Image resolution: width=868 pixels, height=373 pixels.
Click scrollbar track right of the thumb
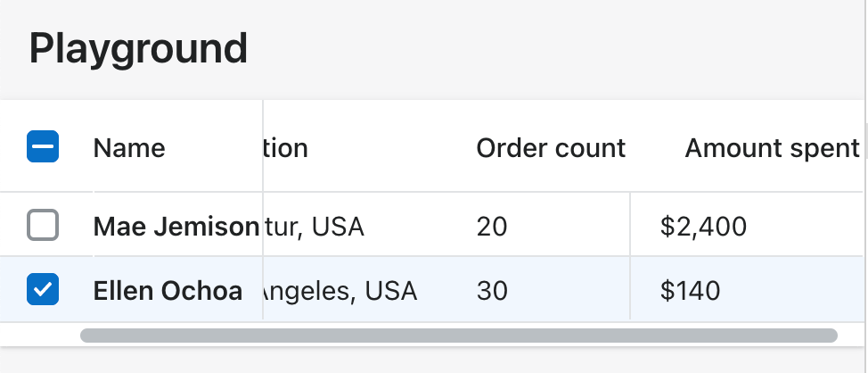pyautogui.click(x=850, y=336)
